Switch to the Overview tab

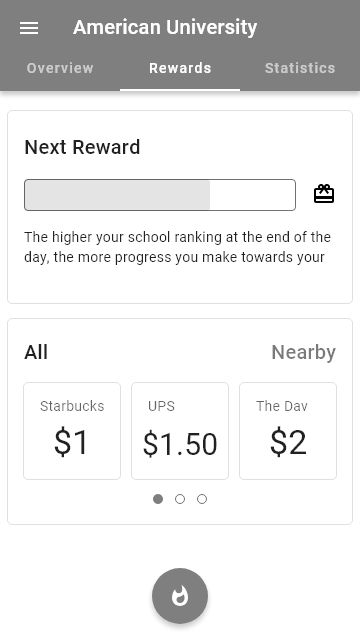pos(60,68)
